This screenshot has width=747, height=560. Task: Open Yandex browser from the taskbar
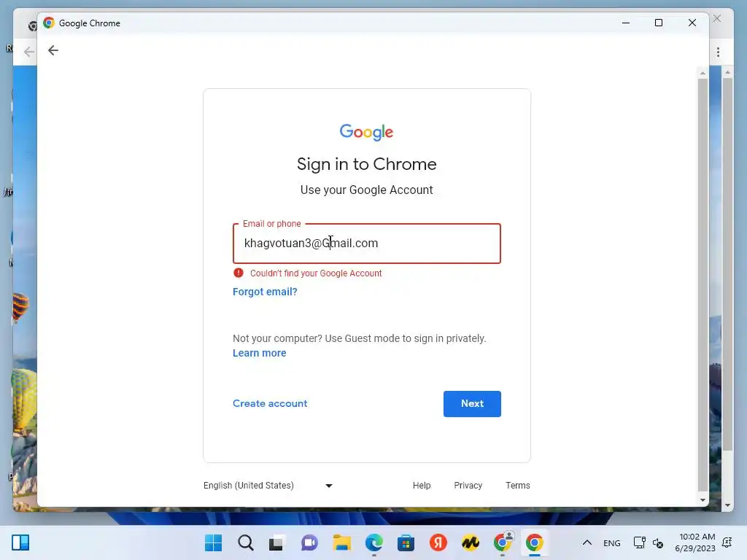click(438, 542)
